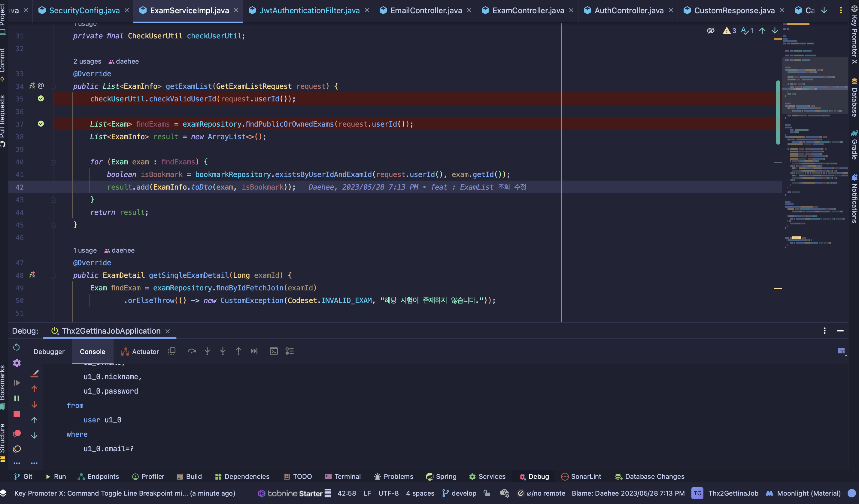Toggle the breakpoint on line 37
859x504 pixels.
[41, 124]
